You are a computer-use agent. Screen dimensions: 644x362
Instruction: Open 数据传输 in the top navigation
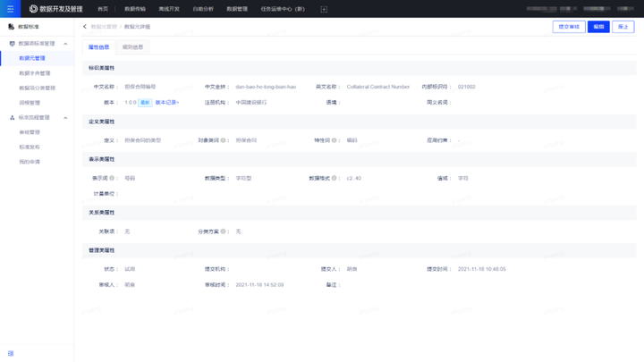pyautogui.click(x=135, y=9)
